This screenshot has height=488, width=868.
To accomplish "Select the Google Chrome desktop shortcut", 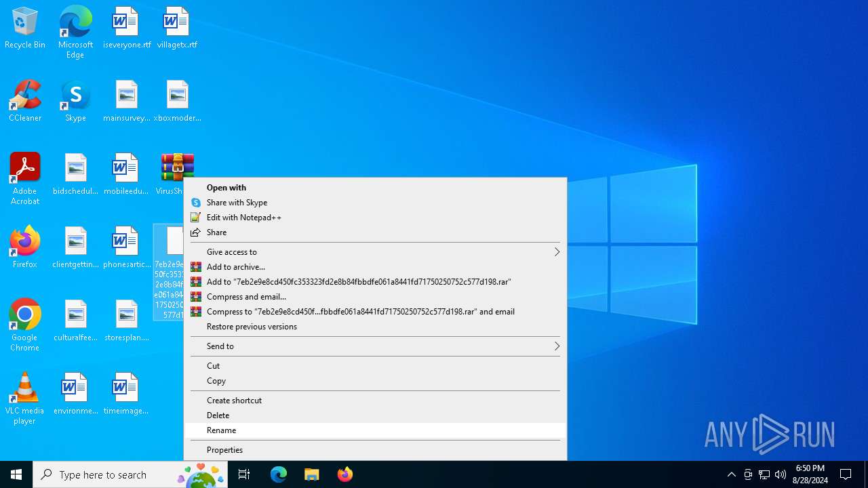I will pos(25,325).
